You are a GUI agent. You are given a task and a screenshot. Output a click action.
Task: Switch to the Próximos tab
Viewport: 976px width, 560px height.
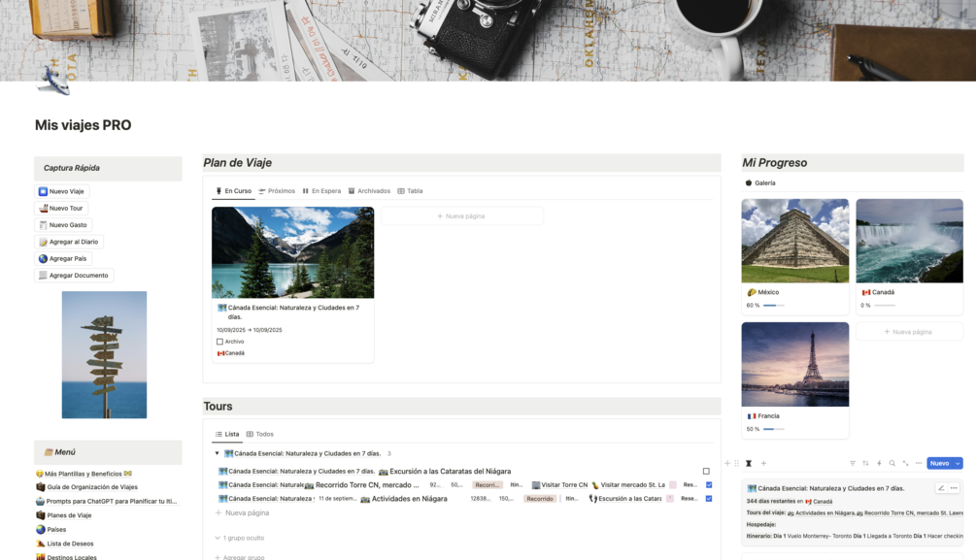tap(277, 191)
